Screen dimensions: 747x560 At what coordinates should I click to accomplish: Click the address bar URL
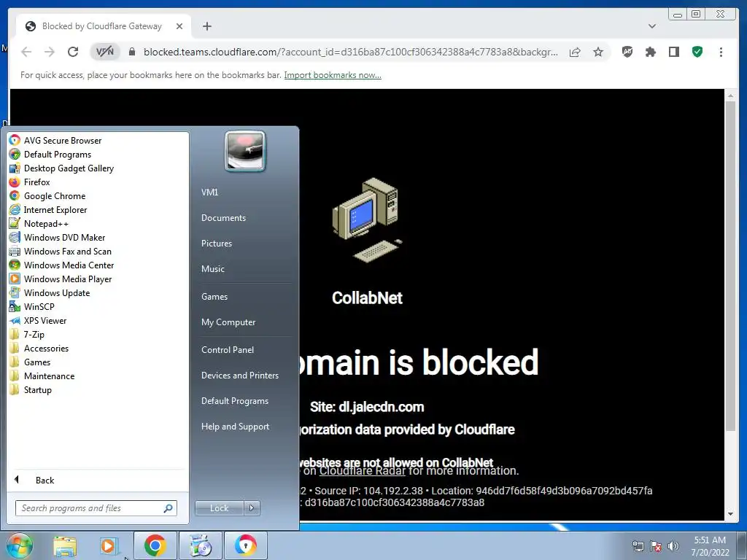[351, 52]
